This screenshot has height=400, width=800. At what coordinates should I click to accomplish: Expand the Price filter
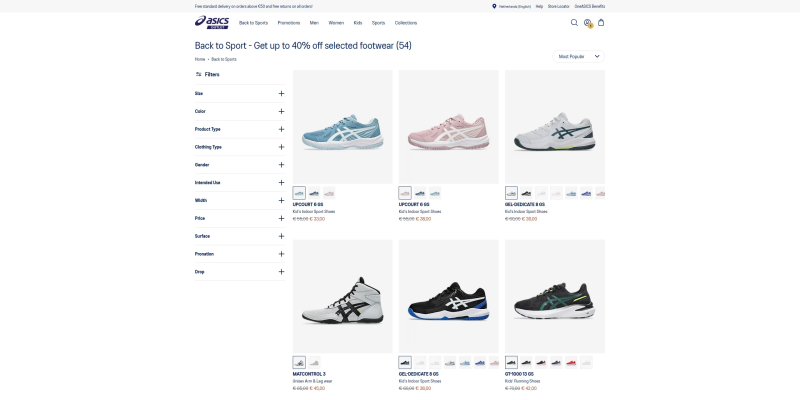point(240,218)
